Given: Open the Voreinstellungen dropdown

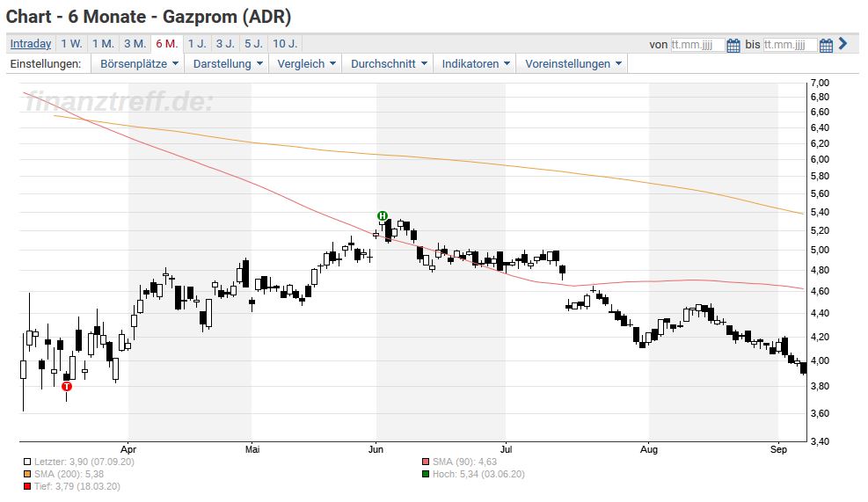Looking at the screenshot, I should [x=573, y=63].
